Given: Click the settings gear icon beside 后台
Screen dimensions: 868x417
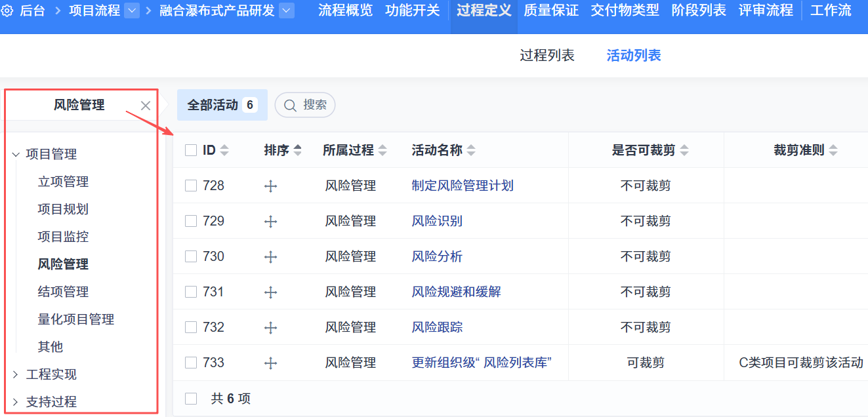Looking at the screenshot, I should click(x=8, y=10).
